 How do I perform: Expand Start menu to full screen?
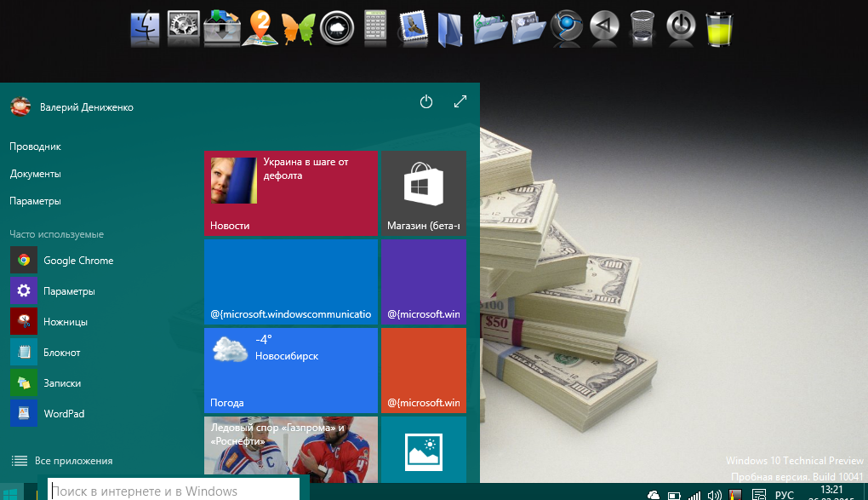pos(460,102)
